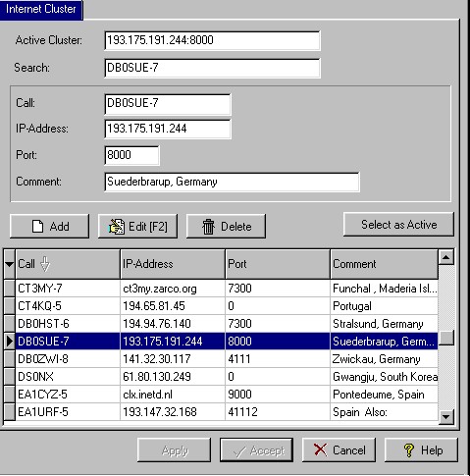The image size is (470, 476).
Task: Click port cell 41112
Action: [278, 412]
